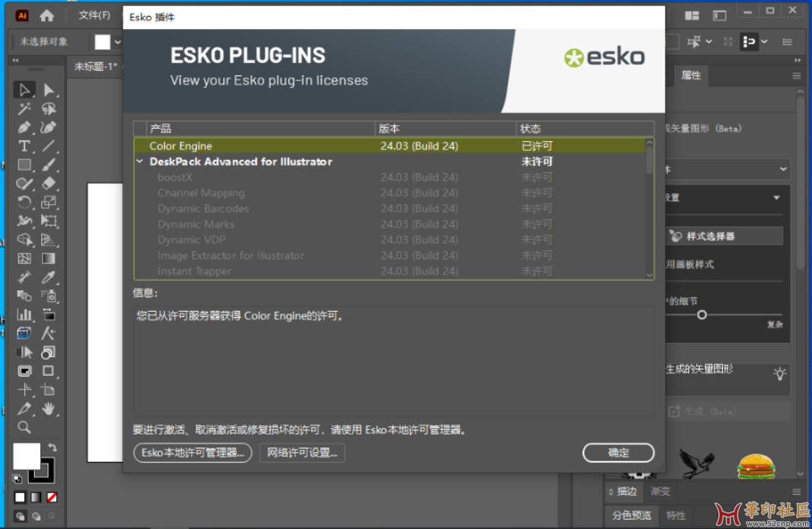Click the hamburger thumbnail image
812x529 pixels.
756,465
